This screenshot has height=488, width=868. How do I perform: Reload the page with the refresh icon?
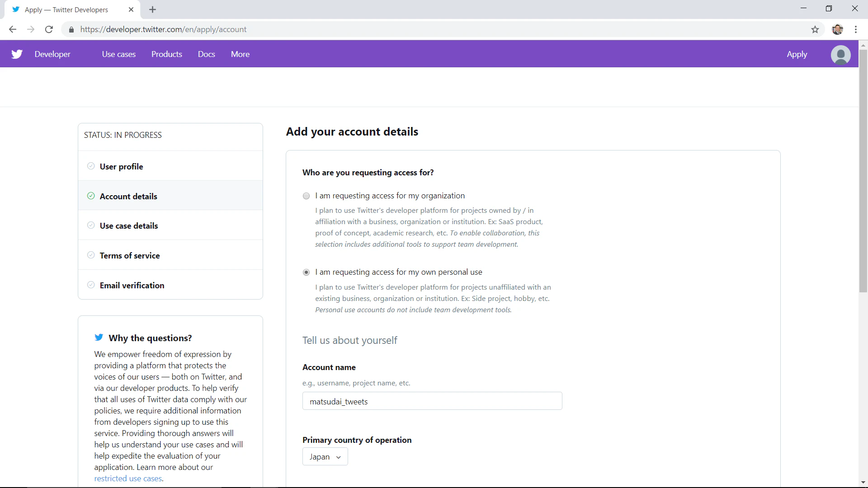pos(49,29)
